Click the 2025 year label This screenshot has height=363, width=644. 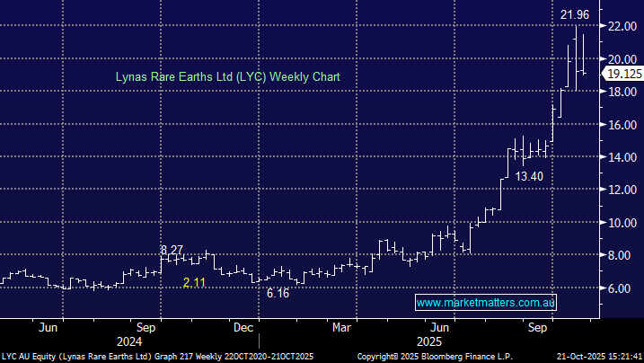(x=424, y=342)
